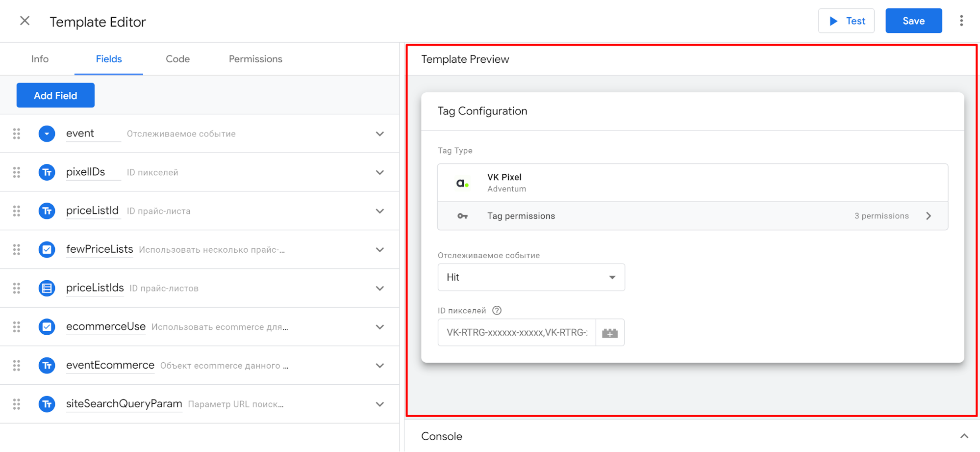Click the priceListIds table type icon
Viewport: 980px width, 452px height.
(x=47, y=288)
